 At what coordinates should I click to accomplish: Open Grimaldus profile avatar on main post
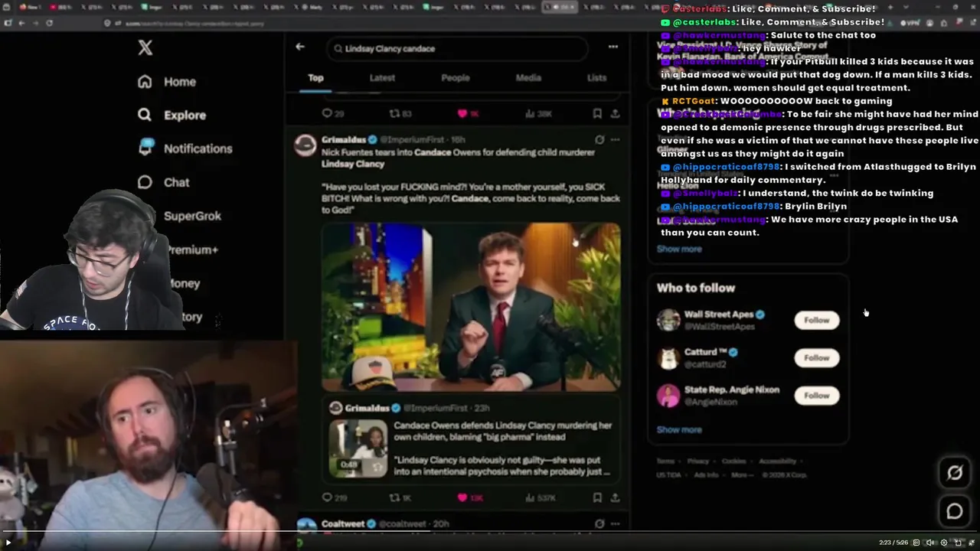[x=305, y=145]
